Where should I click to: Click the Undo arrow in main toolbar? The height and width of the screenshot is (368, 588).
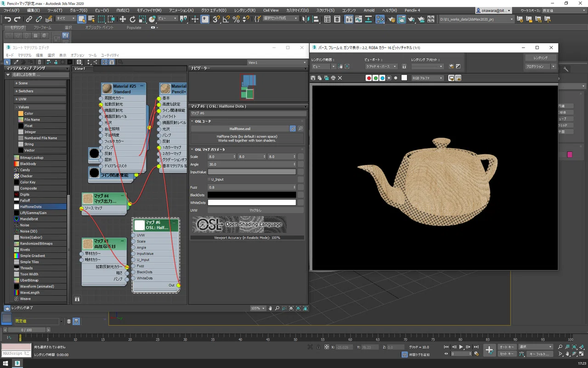(x=8, y=19)
